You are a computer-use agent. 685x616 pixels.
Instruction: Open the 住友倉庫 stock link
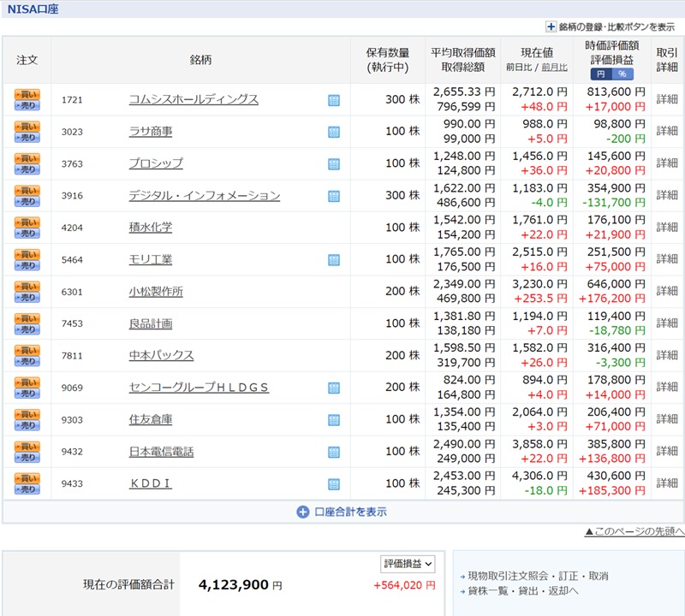(151, 419)
